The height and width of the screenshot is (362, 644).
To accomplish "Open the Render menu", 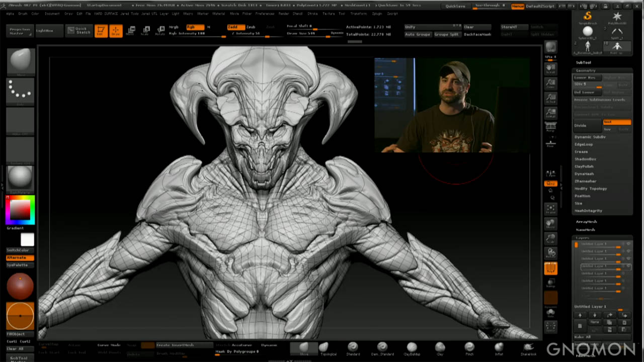I will click(284, 14).
